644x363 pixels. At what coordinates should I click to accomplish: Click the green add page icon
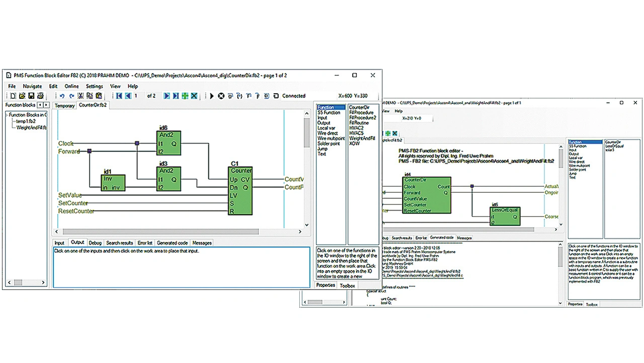185,96
